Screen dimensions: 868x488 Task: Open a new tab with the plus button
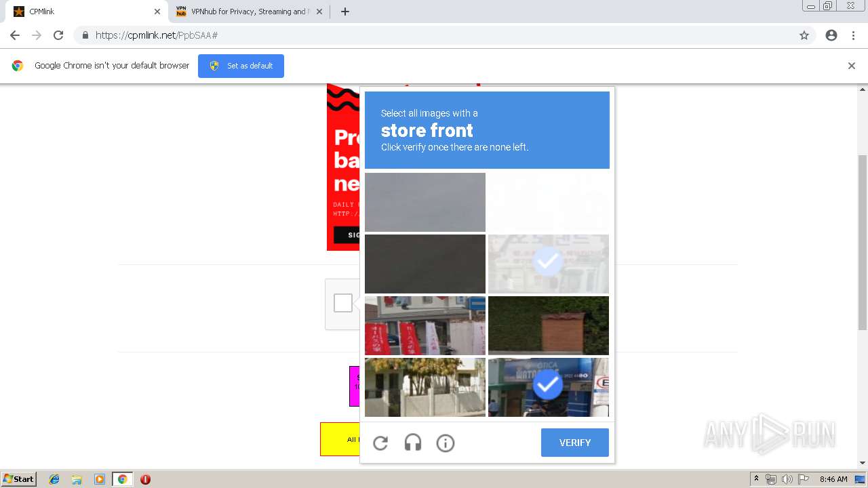point(345,12)
